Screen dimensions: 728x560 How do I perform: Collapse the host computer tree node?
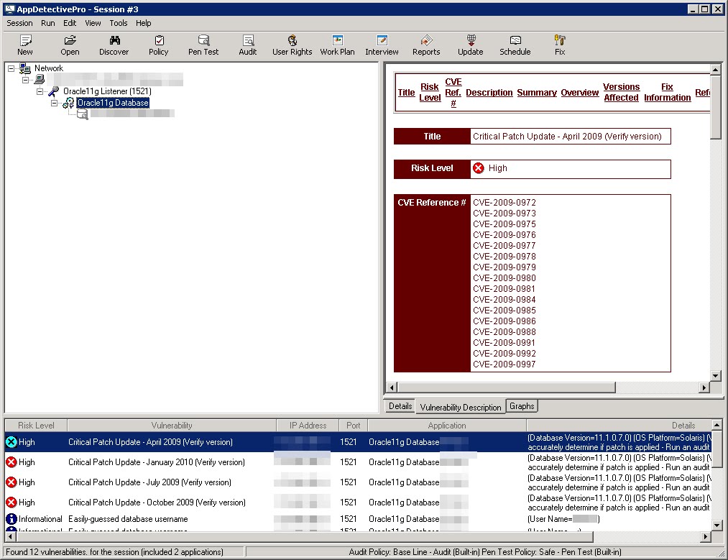tap(26, 80)
